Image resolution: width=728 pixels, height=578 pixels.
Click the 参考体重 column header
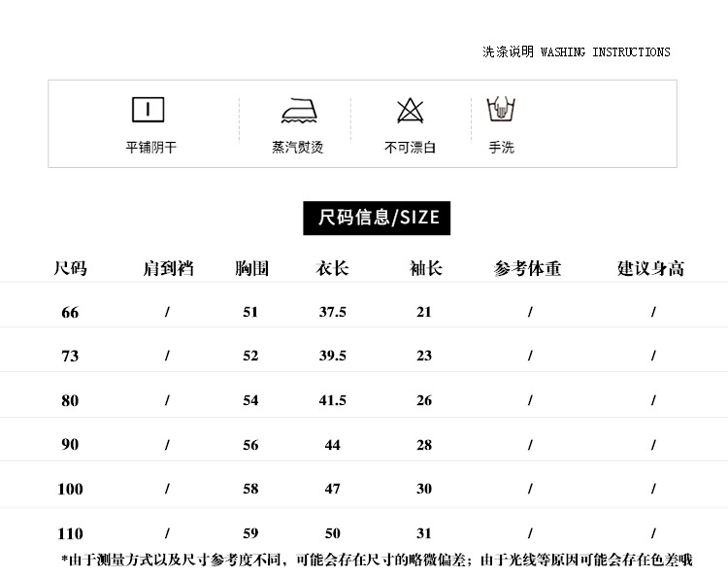pyautogui.click(x=527, y=268)
